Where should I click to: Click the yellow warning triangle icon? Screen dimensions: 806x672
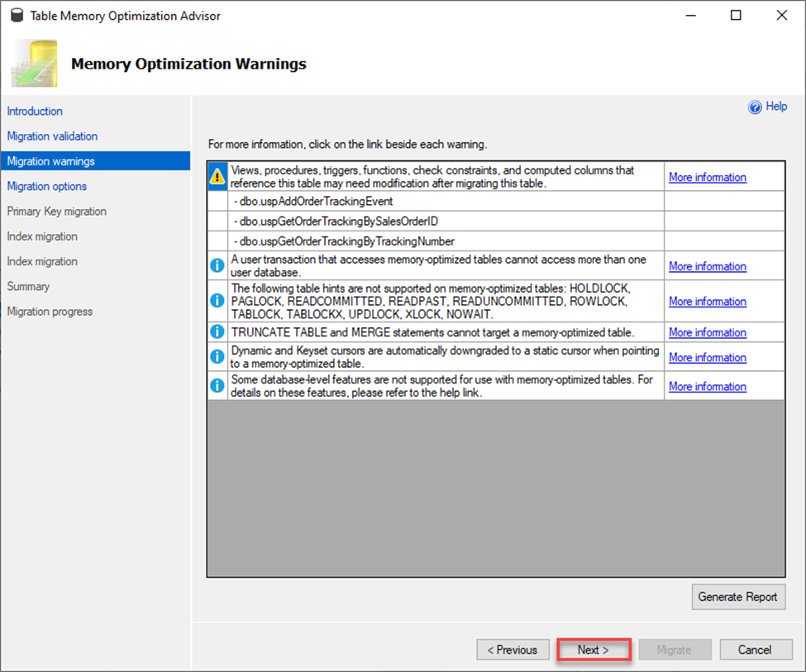pos(217,176)
